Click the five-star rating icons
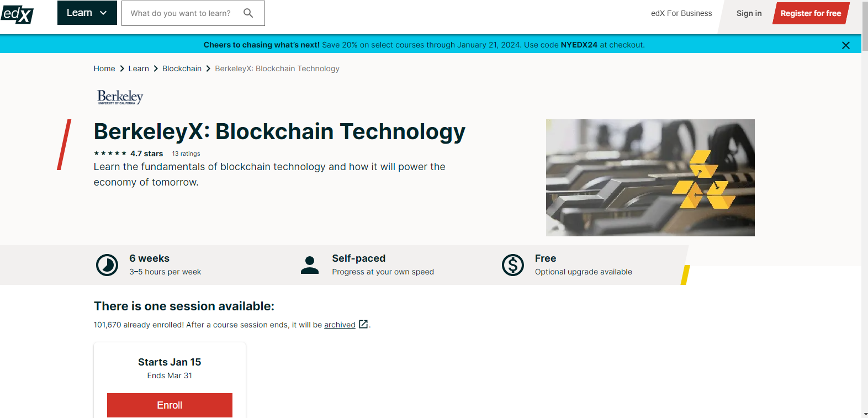The image size is (868, 418). pos(110,154)
